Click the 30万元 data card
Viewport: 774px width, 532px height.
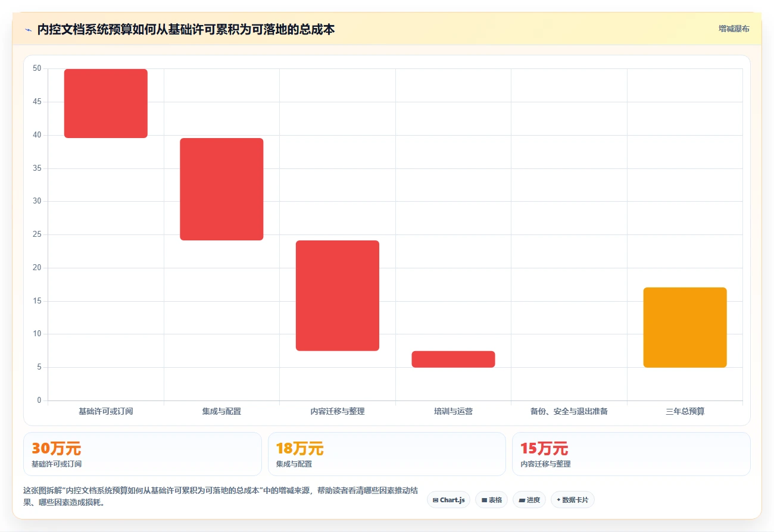click(142, 454)
